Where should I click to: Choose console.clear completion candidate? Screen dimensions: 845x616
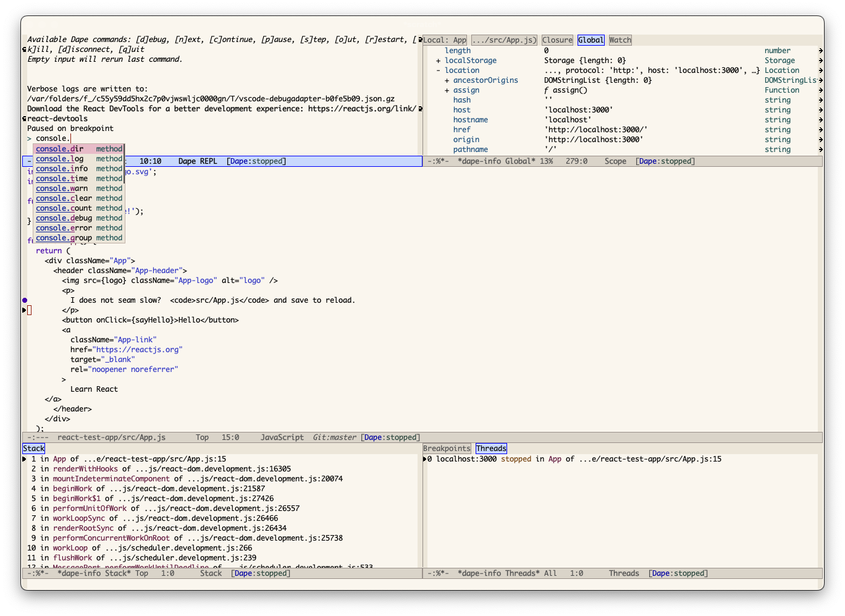click(x=79, y=198)
